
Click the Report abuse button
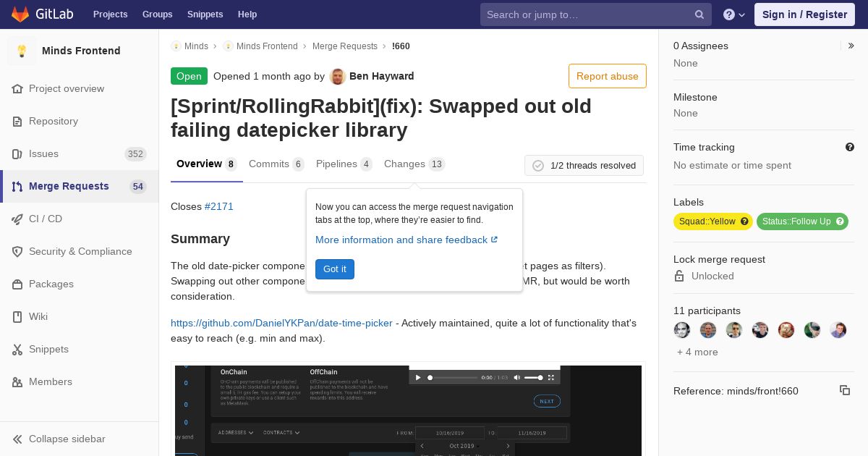(607, 76)
